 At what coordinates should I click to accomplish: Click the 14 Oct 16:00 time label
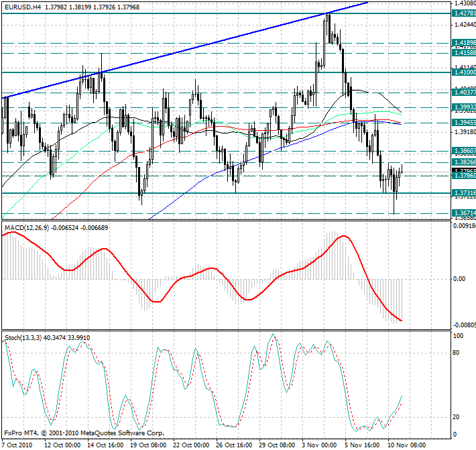(105, 445)
